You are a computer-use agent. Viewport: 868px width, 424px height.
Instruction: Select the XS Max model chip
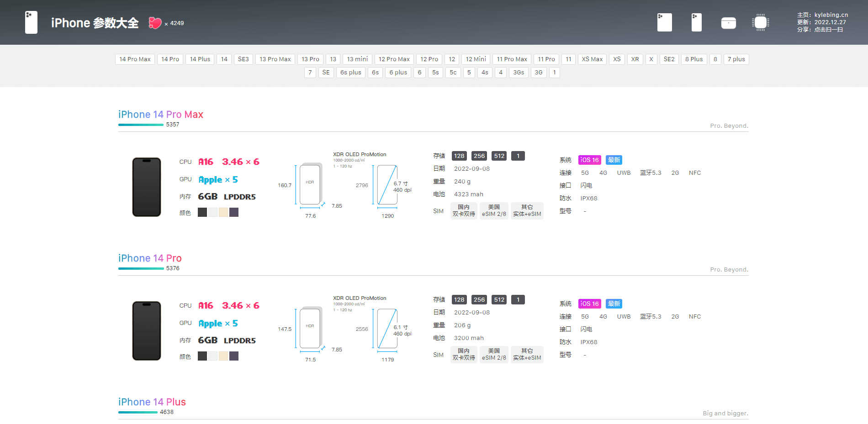(592, 59)
